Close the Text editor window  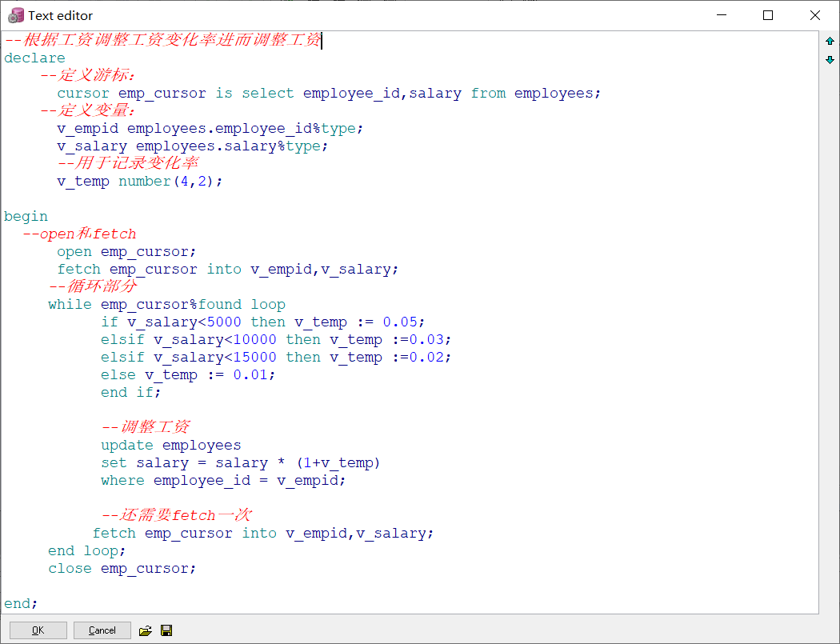click(815, 15)
